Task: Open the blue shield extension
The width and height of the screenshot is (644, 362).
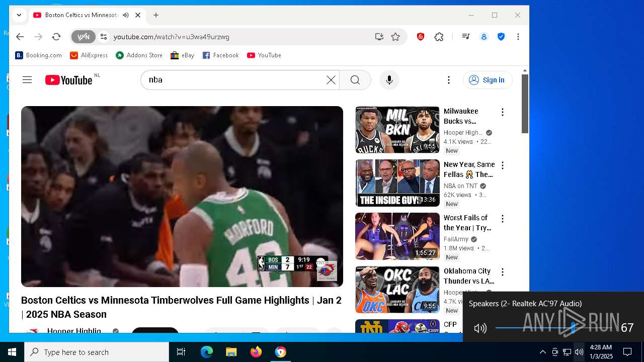Action: 501,37
